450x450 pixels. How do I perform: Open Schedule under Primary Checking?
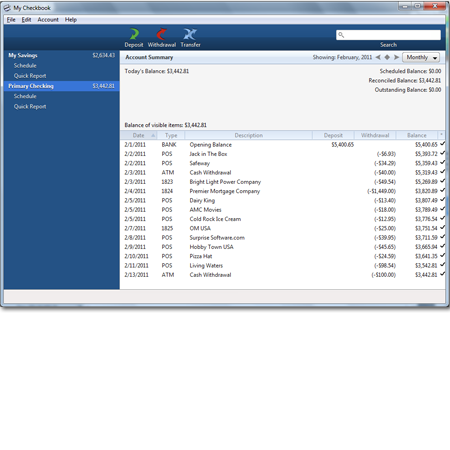pyautogui.click(x=25, y=96)
